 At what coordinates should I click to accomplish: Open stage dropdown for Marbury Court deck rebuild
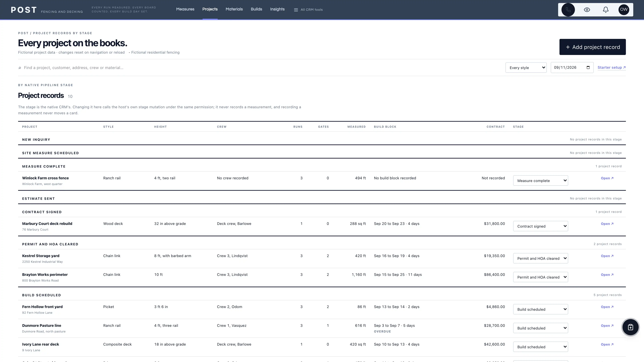coord(541,226)
